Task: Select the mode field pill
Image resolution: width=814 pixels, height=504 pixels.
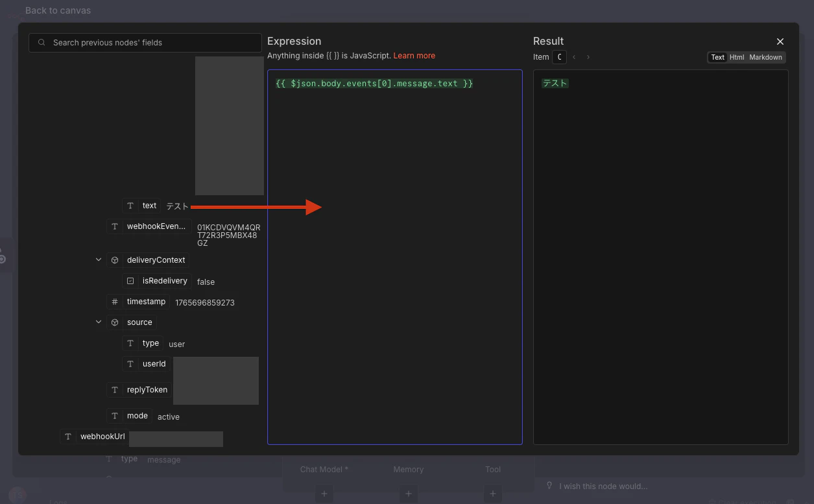Action: click(x=130, y=416)
